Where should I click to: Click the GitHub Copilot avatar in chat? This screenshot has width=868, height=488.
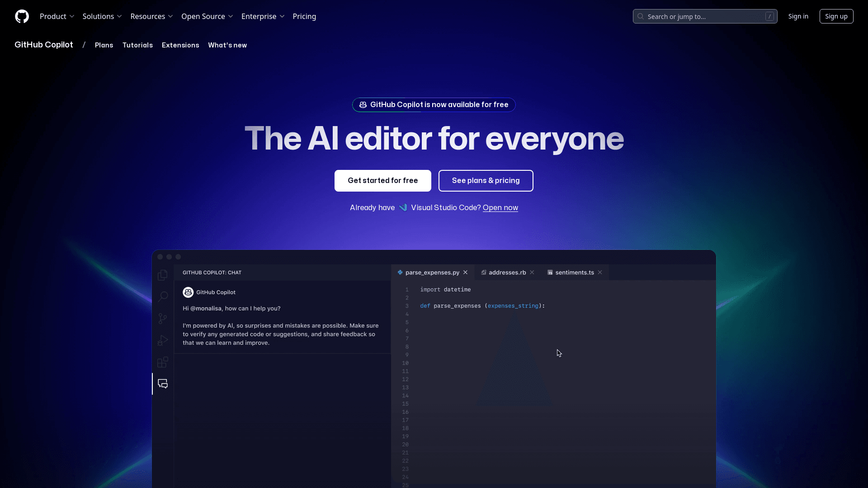[x=188, y=292]
